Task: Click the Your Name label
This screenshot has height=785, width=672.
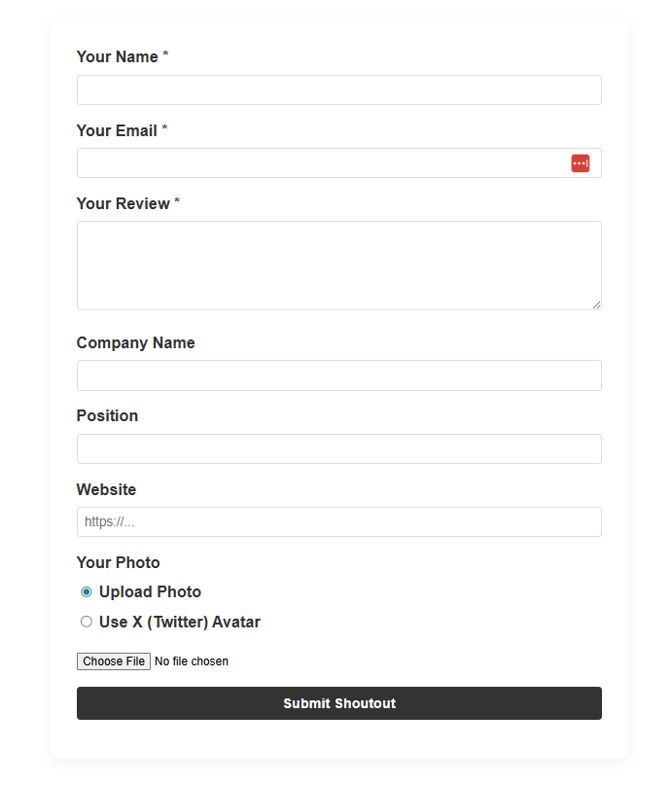Action: pos(114,56)
